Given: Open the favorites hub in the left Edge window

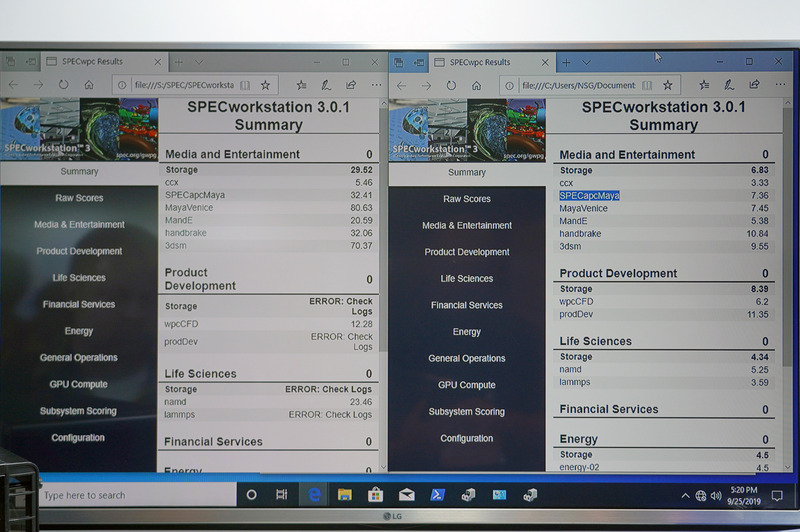Looking at the screenshot, I should (x=302, y=85).
